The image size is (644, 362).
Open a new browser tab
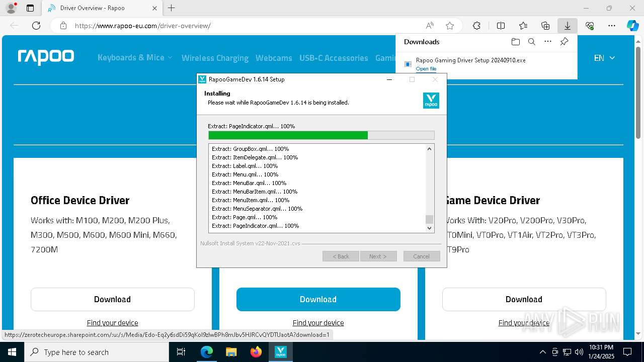171,8
